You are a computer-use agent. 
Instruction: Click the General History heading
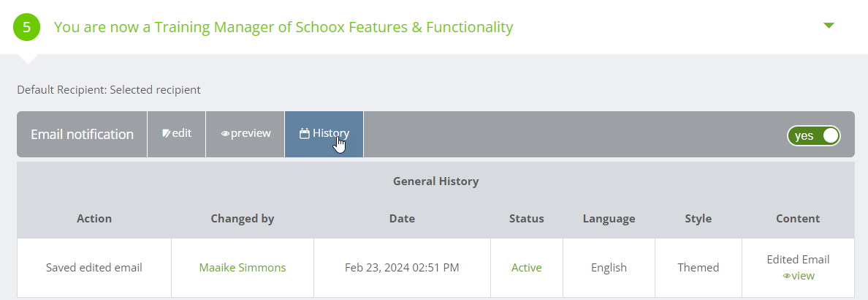coord(435,181)
